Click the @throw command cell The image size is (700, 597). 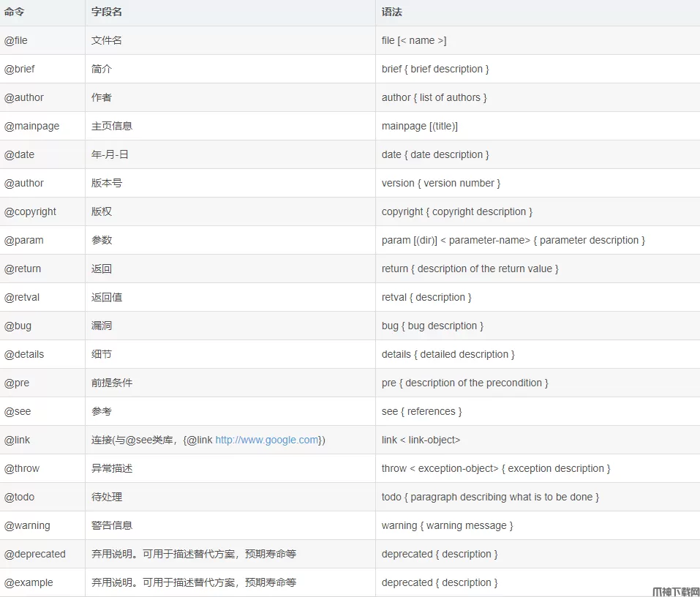coord(22,468)
